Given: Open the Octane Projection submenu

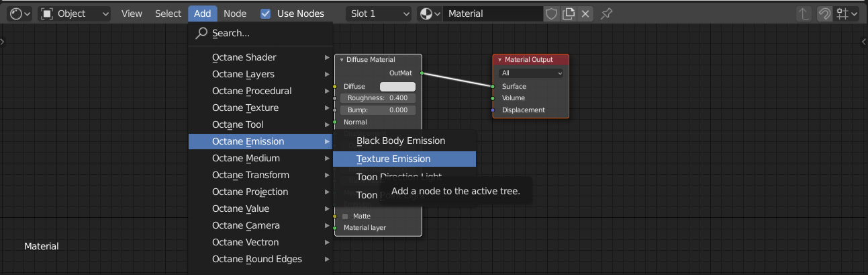Looking at the screenshot, I should click(x=260, y=192).
